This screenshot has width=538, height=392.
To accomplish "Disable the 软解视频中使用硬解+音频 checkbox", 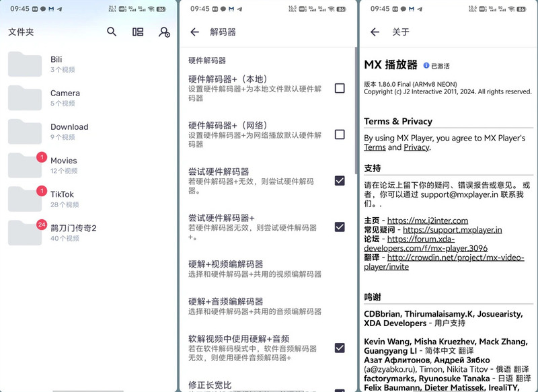I will [340, 348].
